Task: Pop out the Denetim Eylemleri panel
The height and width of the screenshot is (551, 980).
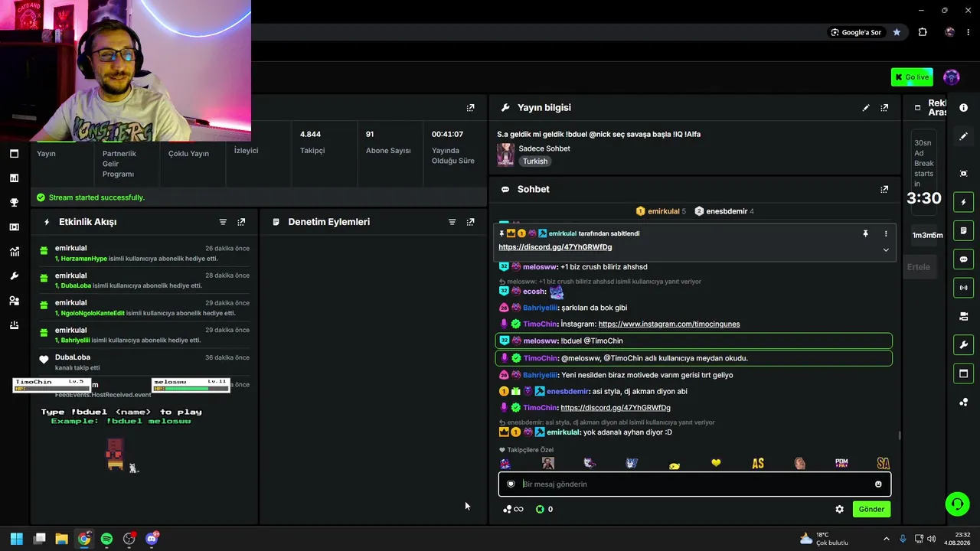Action: 470,222
